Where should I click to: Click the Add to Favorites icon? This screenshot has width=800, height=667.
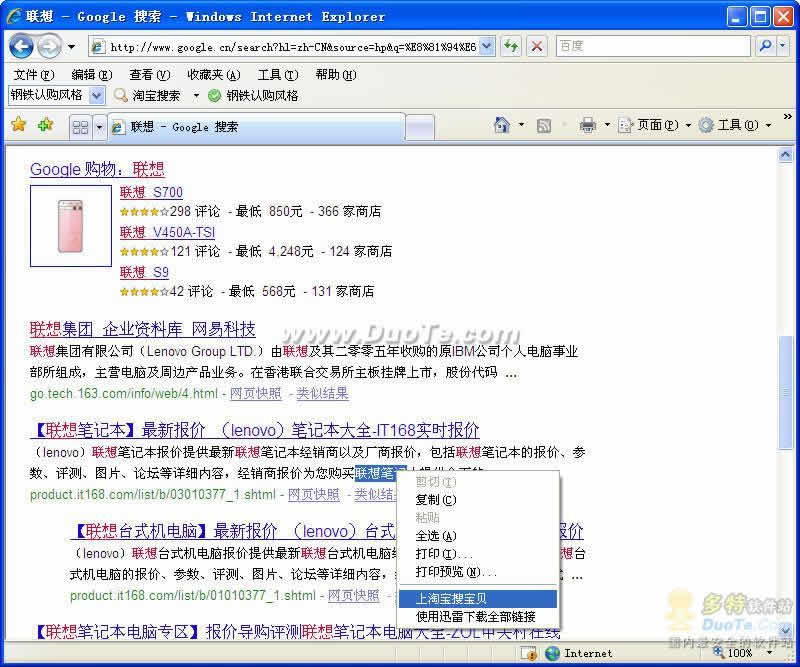pyautogui.click(x=45, y=124)
